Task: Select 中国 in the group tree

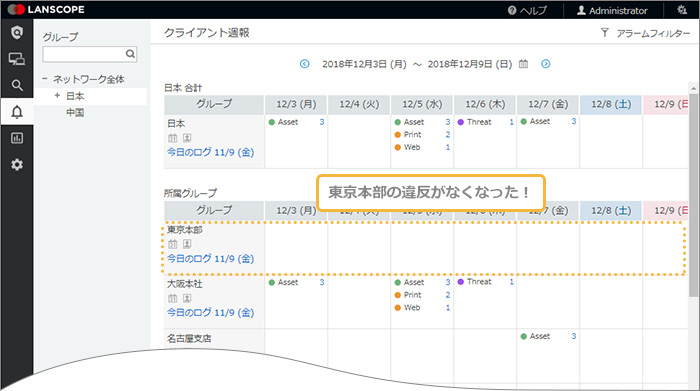Action: point(75,112)
